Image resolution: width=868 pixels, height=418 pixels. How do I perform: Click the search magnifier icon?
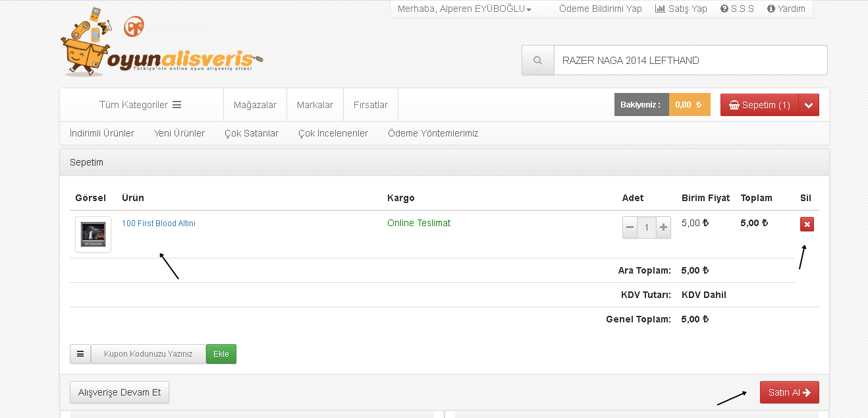(x=538, y=61)
